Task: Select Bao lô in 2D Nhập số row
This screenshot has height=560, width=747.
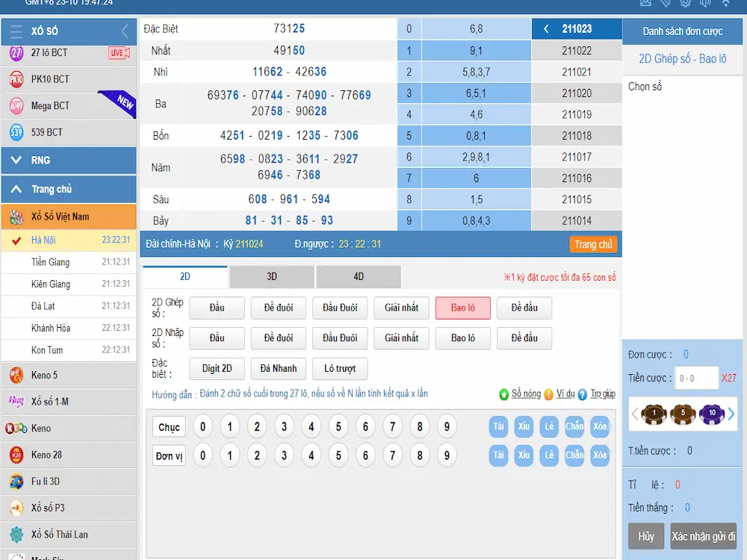Action: coord(462,338)
